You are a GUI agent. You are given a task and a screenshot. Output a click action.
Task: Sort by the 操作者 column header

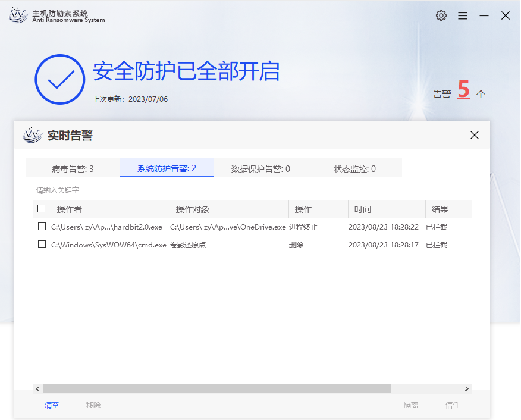click(110, 209)
